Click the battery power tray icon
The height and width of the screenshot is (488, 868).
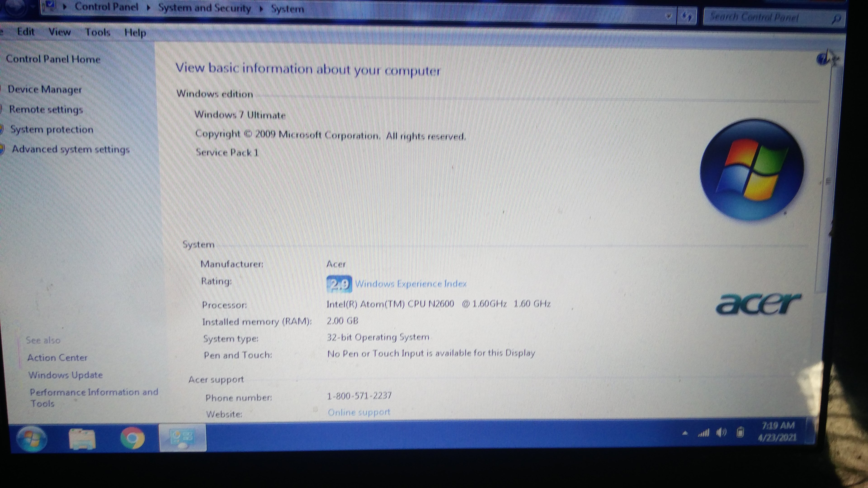coord(740,432)
